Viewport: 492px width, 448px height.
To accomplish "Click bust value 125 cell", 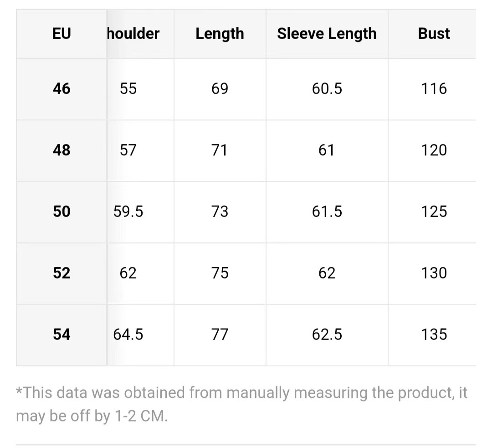I will (434, 212).
